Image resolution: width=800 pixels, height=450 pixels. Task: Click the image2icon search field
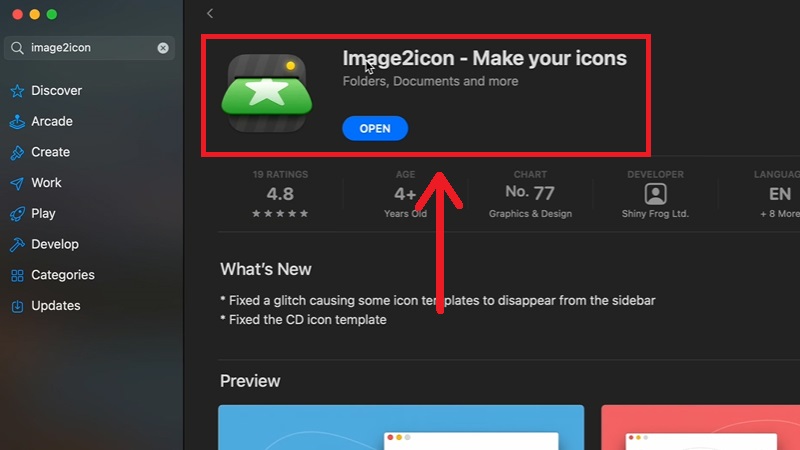point(89,48)
